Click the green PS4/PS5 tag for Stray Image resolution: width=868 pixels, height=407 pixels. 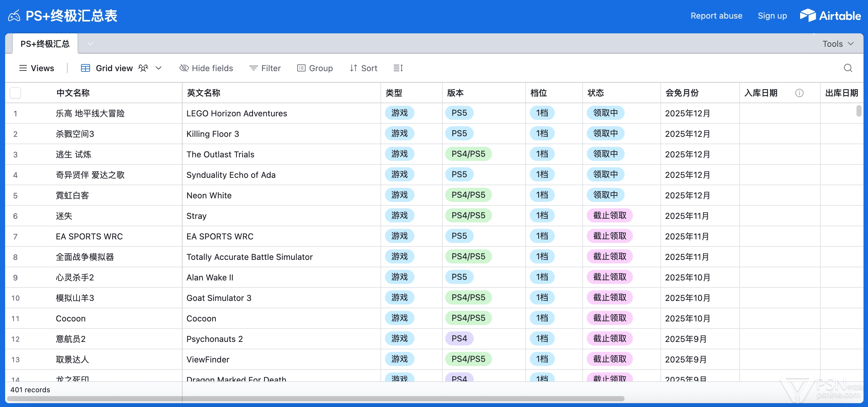click(x=468, y=215)
